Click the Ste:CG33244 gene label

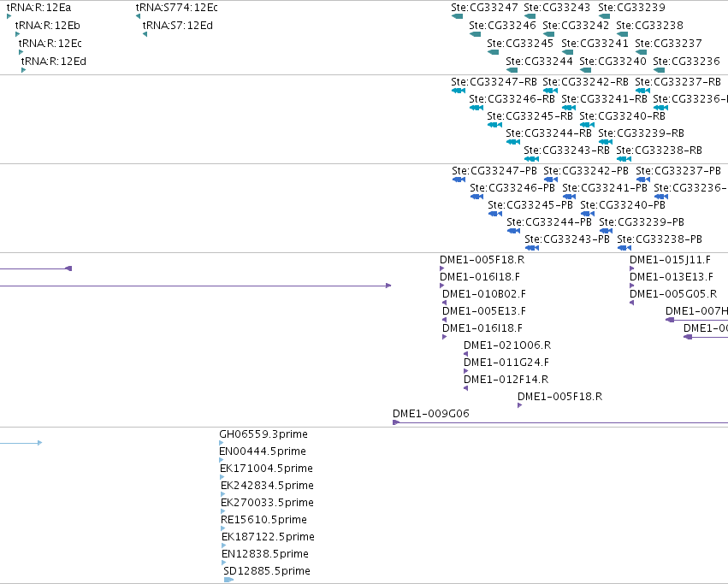coord(539,62)
